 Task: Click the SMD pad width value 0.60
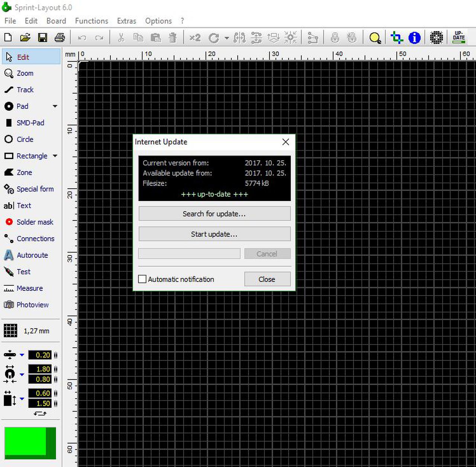coord(40,393)
